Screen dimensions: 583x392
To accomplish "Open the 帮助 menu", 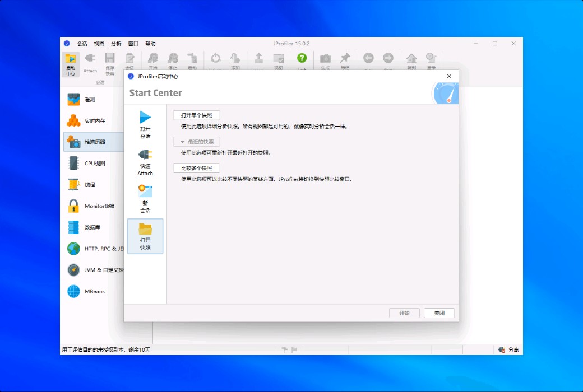I will 150,44.
